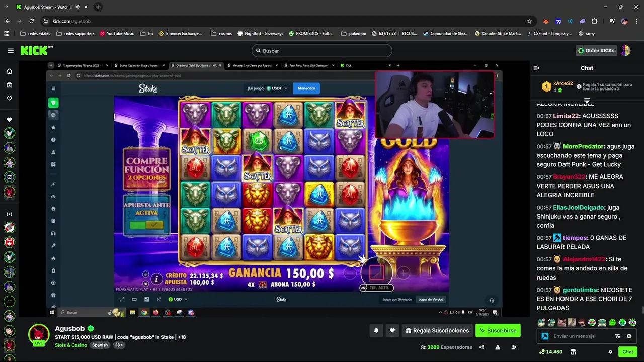Bookmark this page with the star icon
This screenshot has height=362, width=644.
point(529,21)
